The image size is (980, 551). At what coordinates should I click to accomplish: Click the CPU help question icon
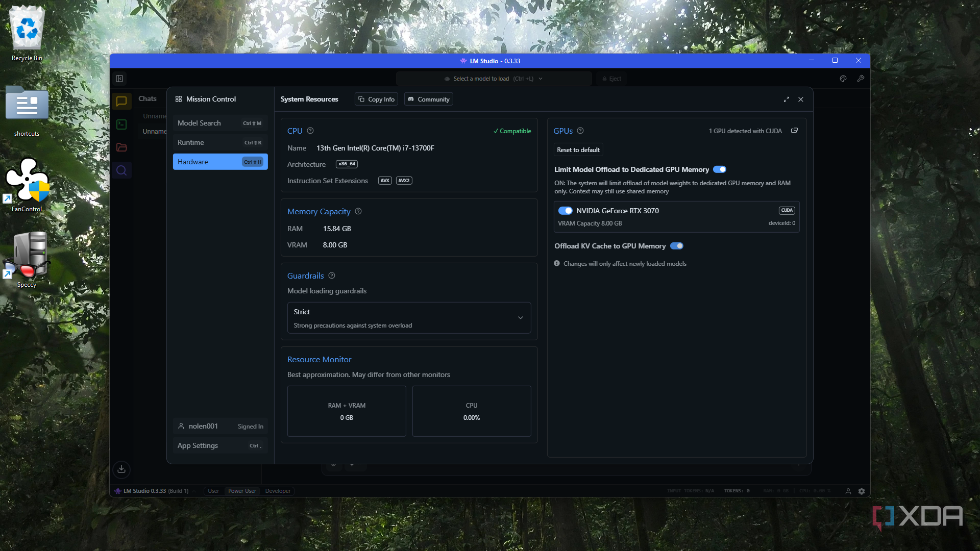pos(310,131)
